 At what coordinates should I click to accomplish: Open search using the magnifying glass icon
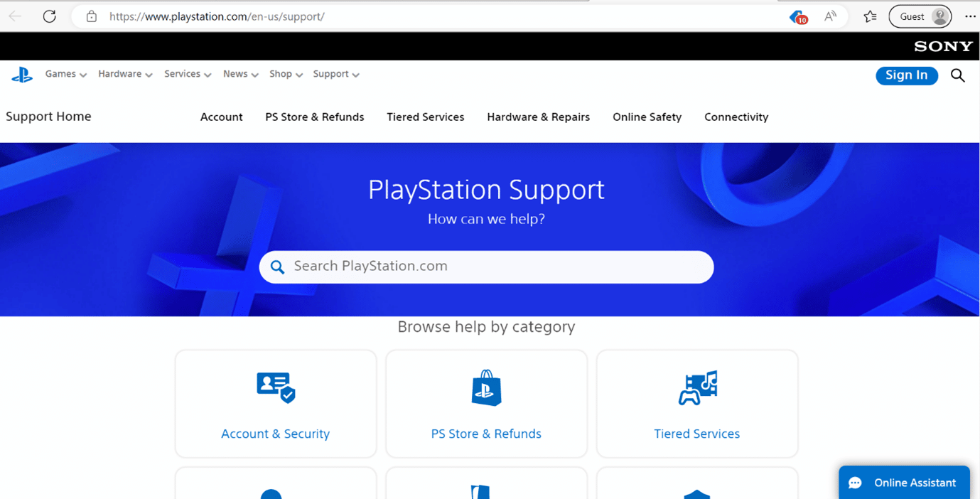957,75
